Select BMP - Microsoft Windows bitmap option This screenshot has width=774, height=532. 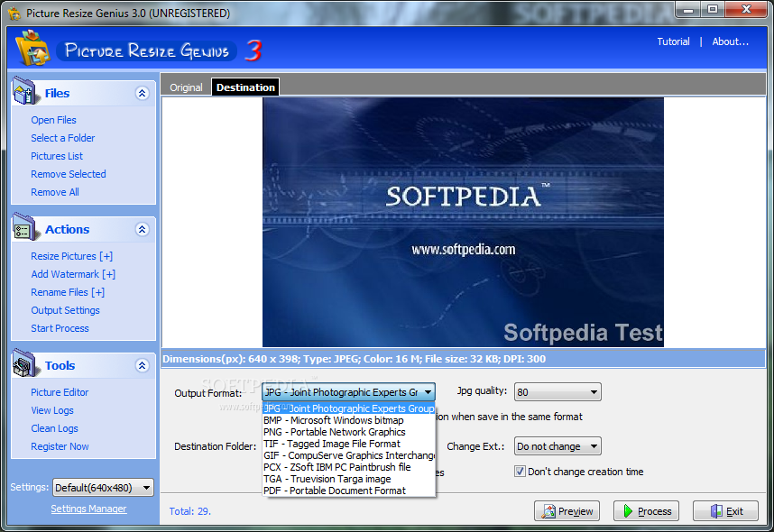click(x=349, y=420)
